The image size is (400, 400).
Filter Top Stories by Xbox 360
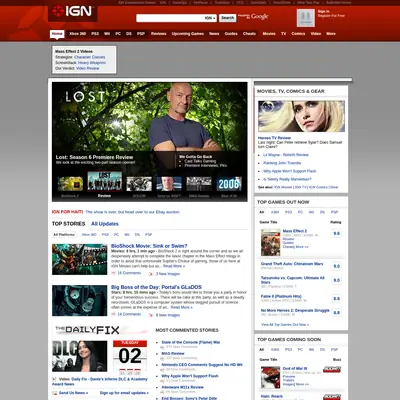89,235
